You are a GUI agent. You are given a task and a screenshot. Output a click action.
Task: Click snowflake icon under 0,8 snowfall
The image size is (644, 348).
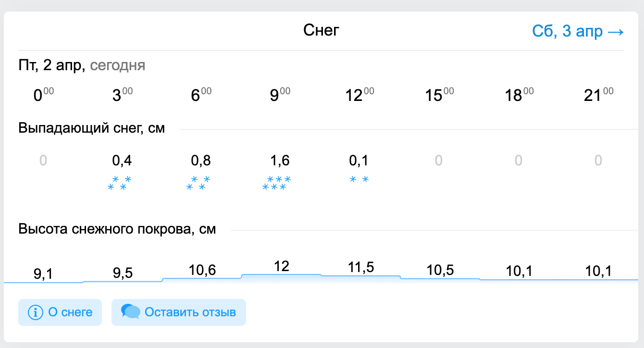click(x=198, y=183)
